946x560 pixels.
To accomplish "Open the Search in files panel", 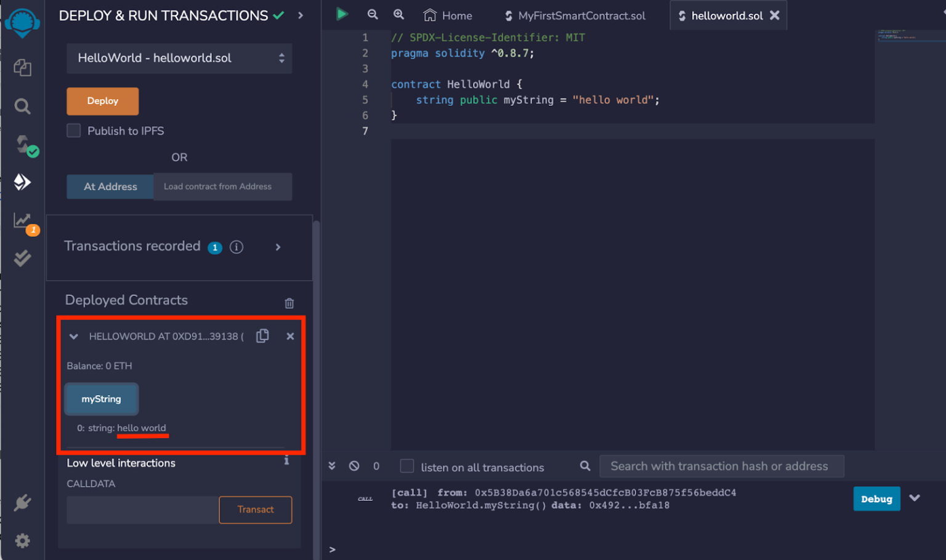I will click(x=23, y=106).
